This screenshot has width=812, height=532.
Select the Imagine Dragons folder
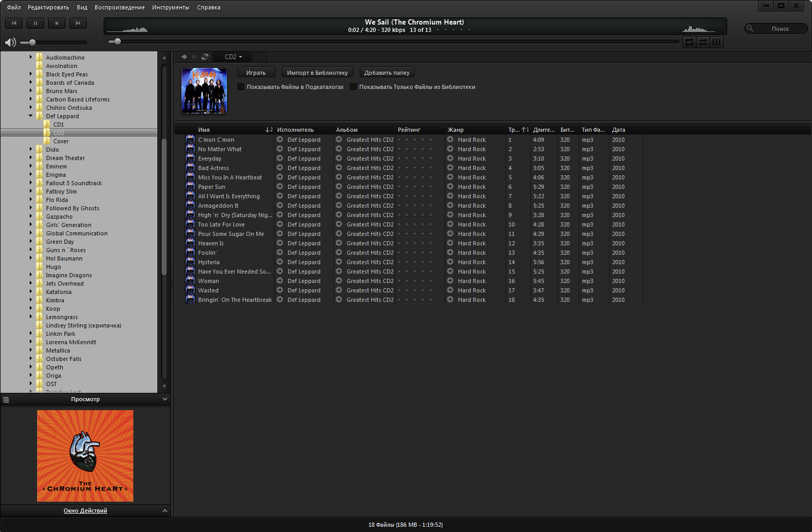(68, 275)
